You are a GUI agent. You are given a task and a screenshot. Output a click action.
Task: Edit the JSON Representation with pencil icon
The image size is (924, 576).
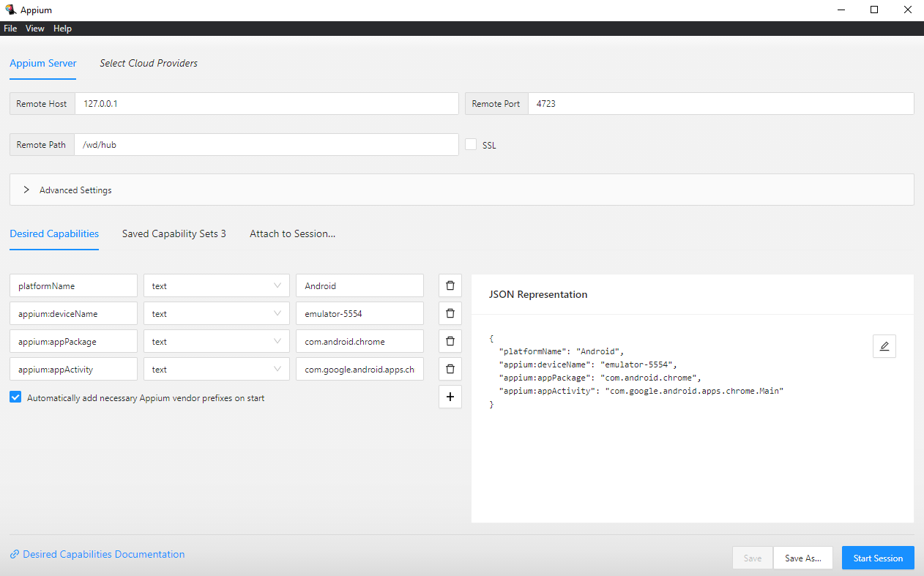click(884, 345)
